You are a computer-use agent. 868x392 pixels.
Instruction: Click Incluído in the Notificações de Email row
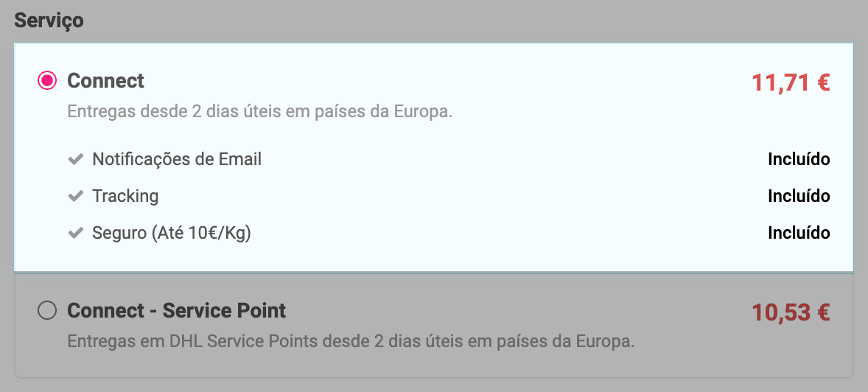(x=799, y=159)
